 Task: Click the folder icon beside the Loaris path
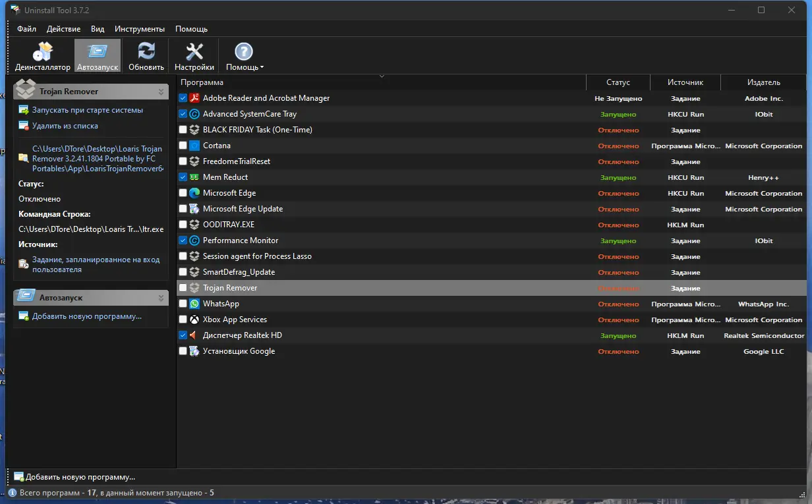click(x=24, y=158)
